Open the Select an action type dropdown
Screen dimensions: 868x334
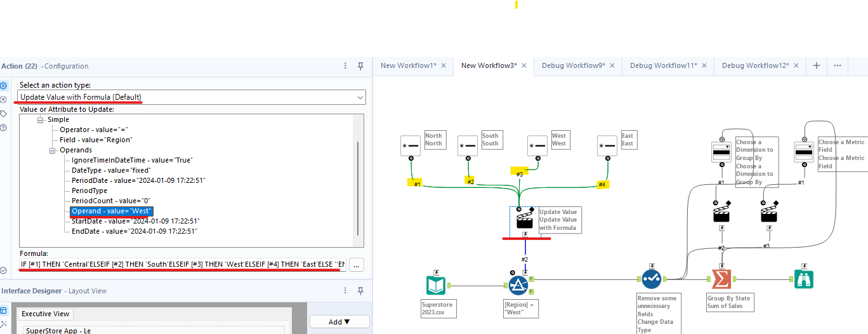[192, 97]
